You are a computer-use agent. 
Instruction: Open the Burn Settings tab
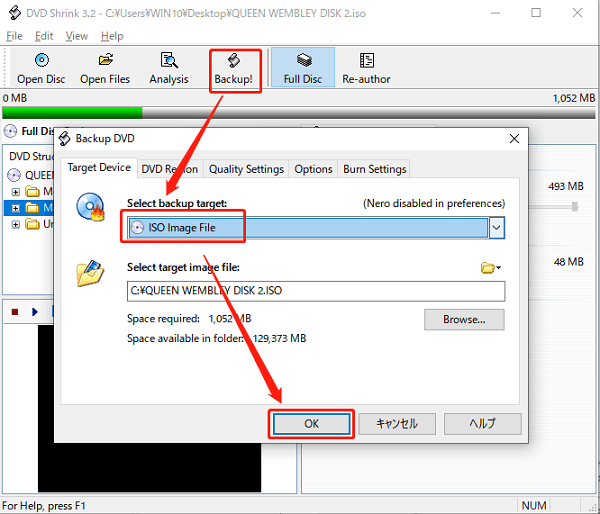click(374, 169)
